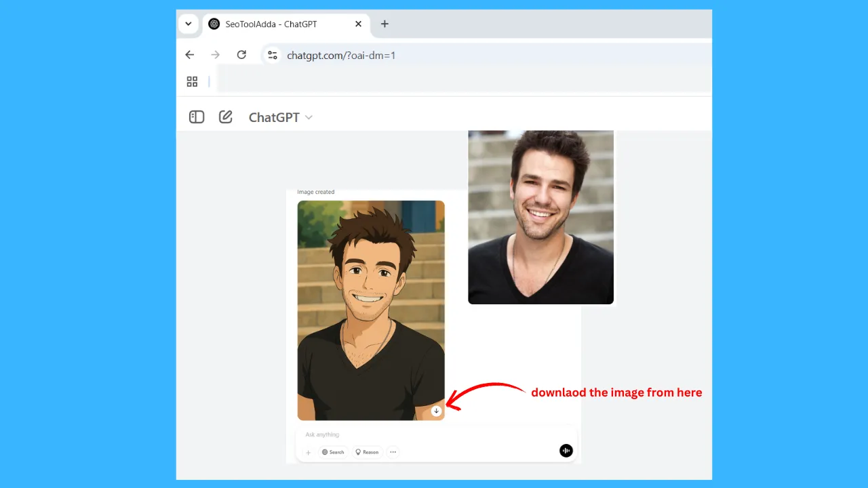
Task: Reload the page with the refresh icon
Action: click(241, 55)
